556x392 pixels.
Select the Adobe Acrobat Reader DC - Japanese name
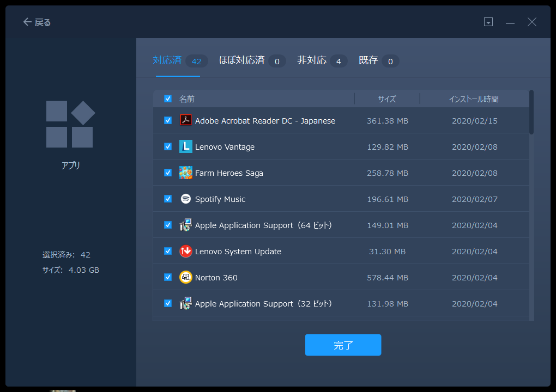[265, 121]
